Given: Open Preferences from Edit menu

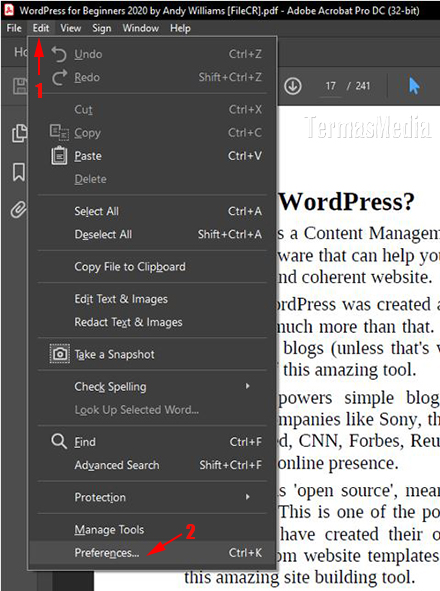Looking at the screenshot, I should pyautogui.click(x=152, y=553).
